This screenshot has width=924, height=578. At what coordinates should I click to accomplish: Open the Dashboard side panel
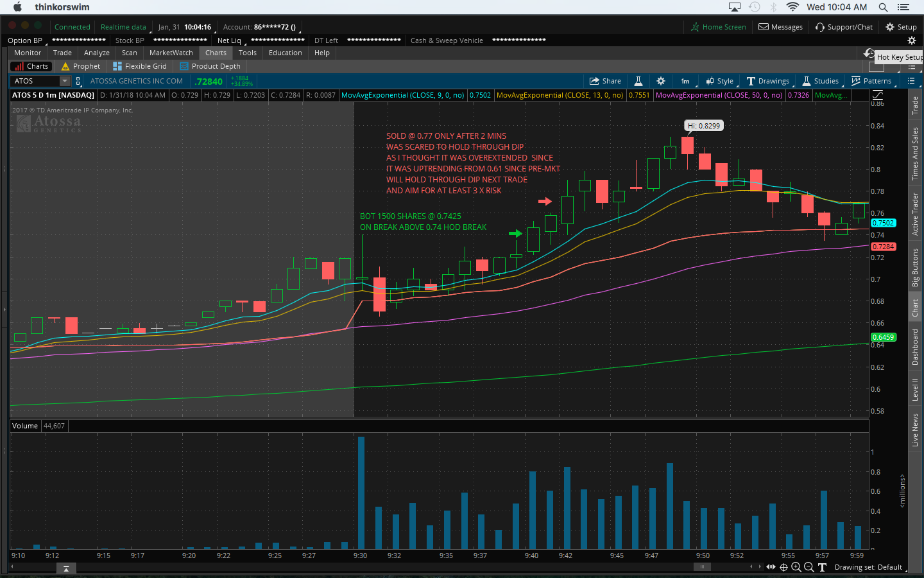tap(915, 347)
